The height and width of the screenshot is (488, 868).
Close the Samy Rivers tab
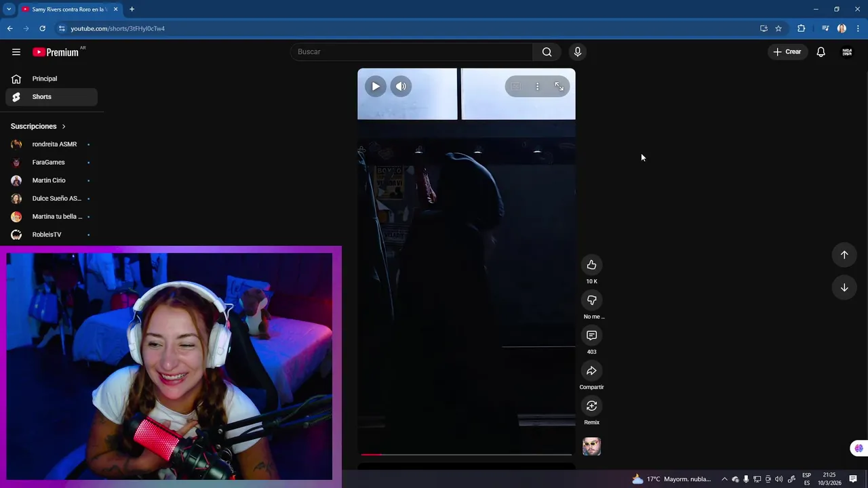(x=116, y=9)
